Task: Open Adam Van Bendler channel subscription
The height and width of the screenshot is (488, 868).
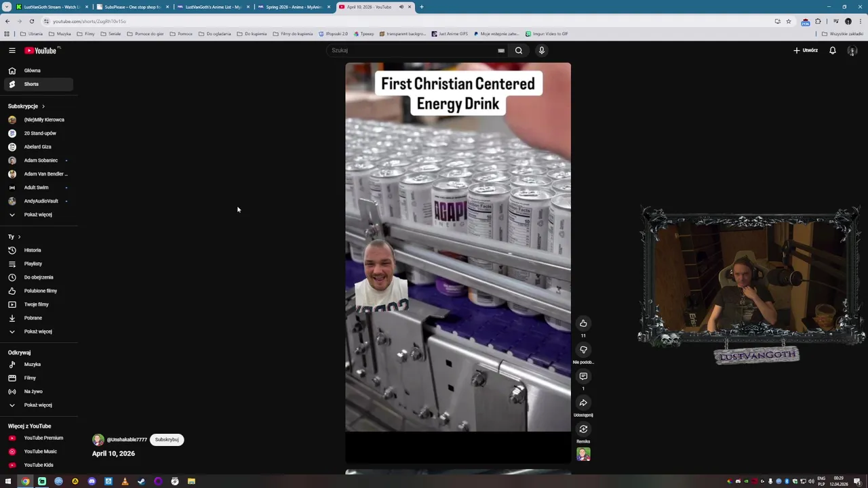Action: pyautogui.click(x=37, y=174)
